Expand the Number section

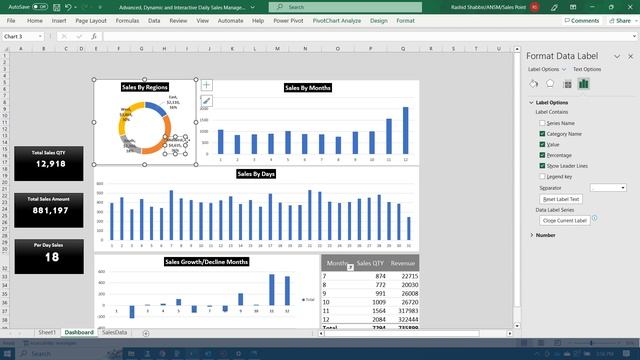tap(531, 235)
